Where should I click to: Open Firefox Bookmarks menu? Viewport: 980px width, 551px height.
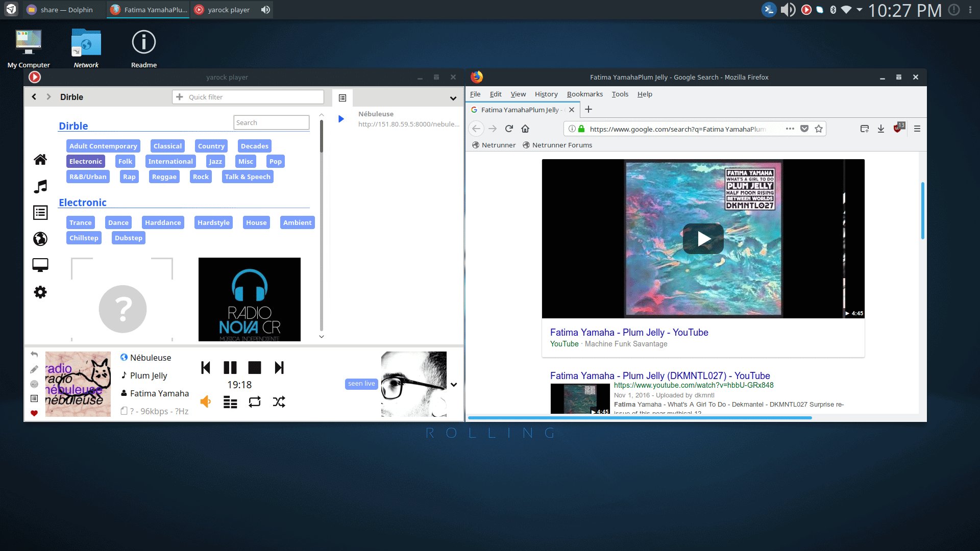point(585,94)
